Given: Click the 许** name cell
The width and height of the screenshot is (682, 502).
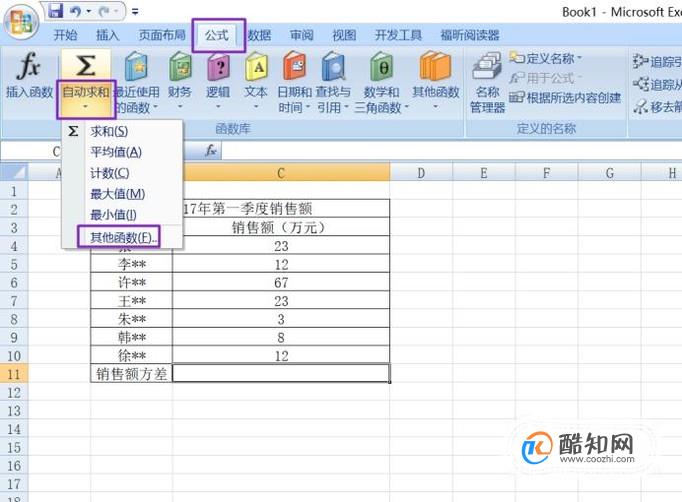Looking at the screenshot, I should [x=131, y=283].
